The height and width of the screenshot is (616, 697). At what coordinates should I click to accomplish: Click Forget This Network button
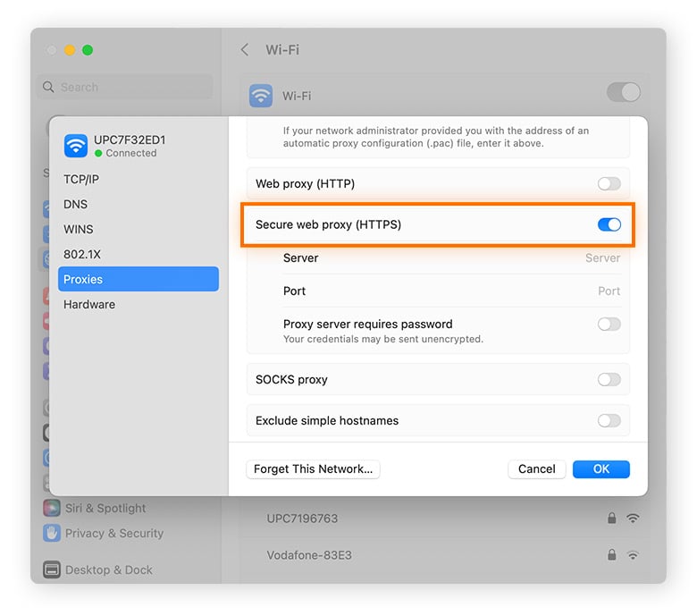pyautogui.click(x=313, y=469)
